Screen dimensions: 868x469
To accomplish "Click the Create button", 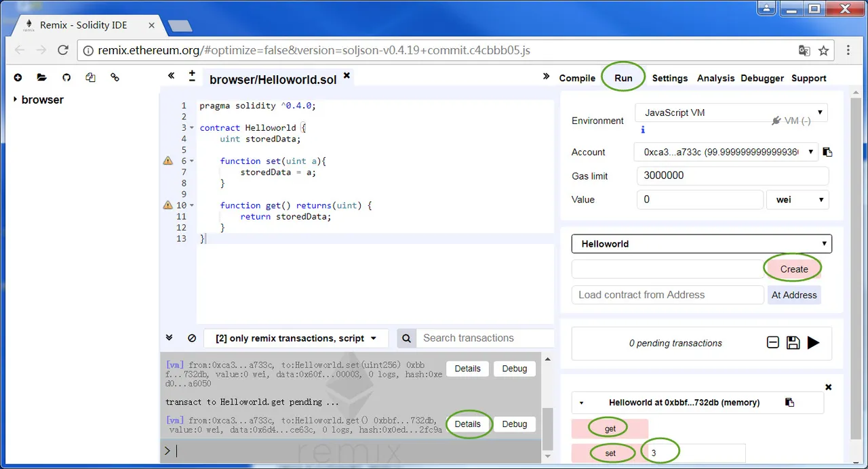I will click(x=793, y=269).
